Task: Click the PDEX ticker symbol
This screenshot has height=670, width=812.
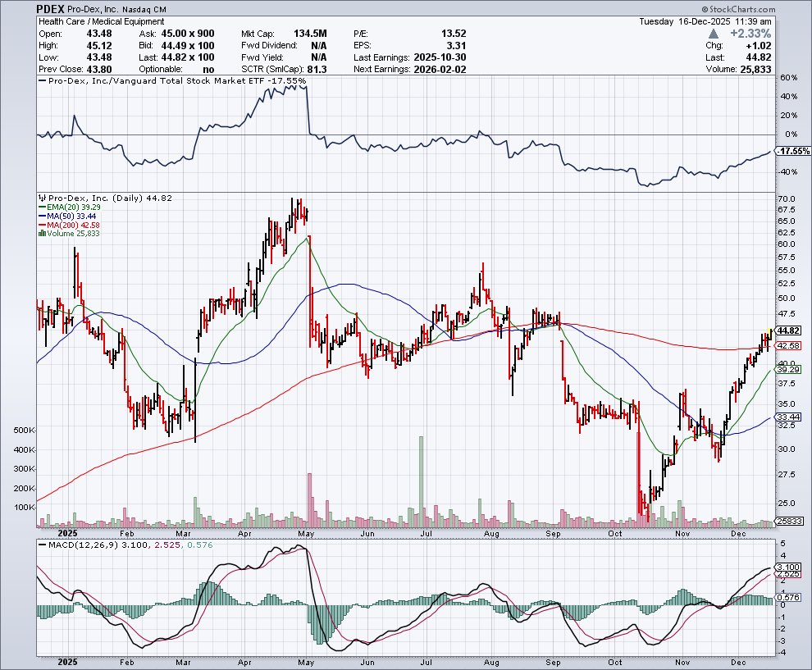Action: [x=51, y=9]
